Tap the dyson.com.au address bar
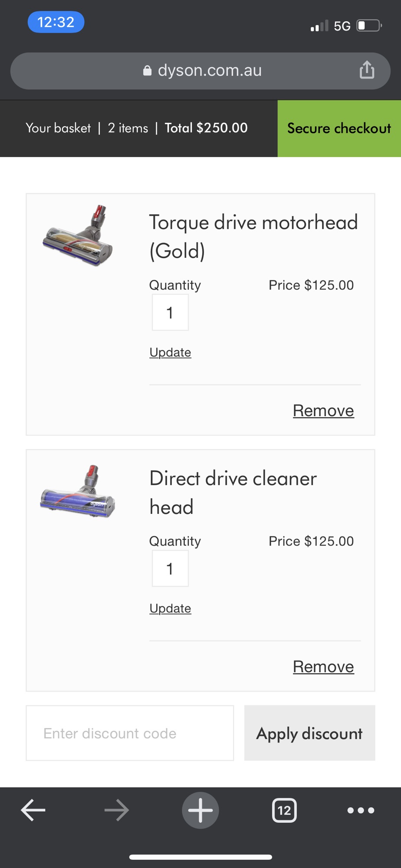Image resolution: width=401 pixels, height=868 pixels. point(210,71)
